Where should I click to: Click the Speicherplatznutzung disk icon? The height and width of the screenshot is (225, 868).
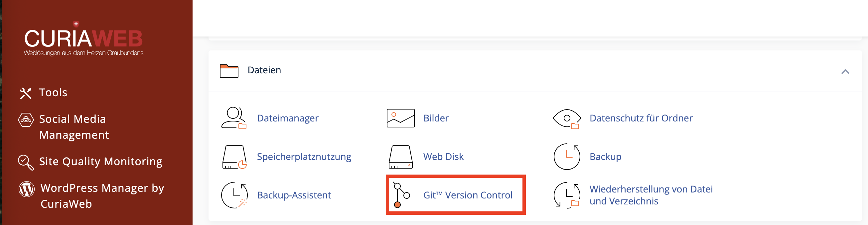234,157
